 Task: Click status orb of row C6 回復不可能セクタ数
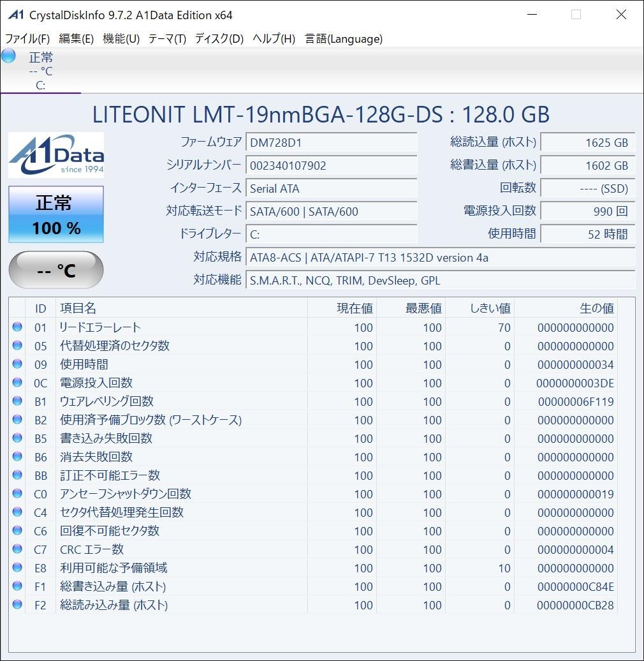(x=17, y=530)
